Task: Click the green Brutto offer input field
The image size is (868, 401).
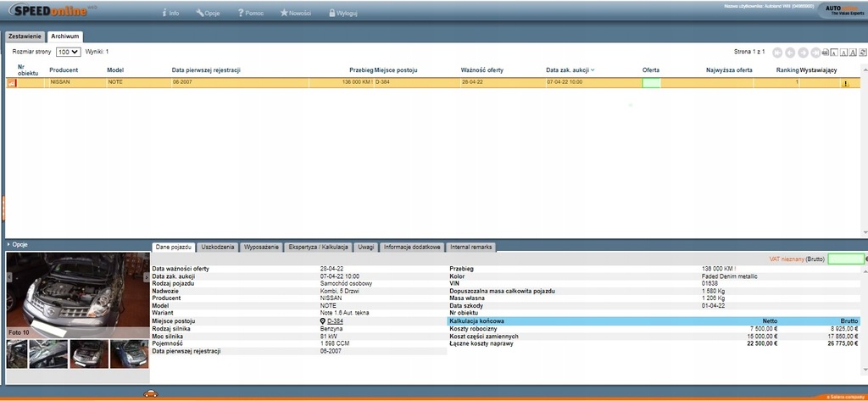Action: [x=845, y=259]
